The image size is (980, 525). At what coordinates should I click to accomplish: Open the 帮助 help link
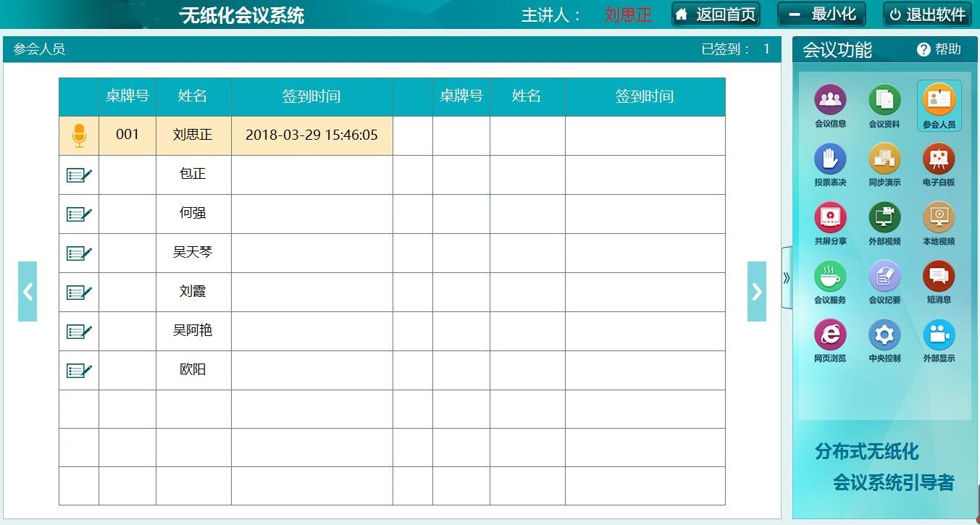point(939,49)
